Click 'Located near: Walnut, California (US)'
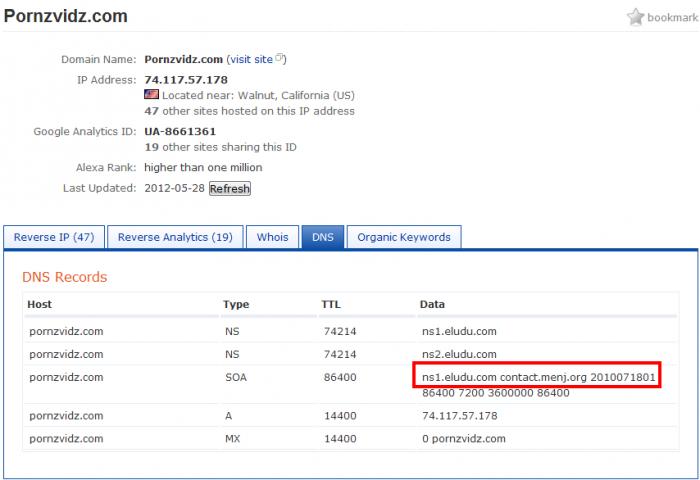 [x=258, y=96]
